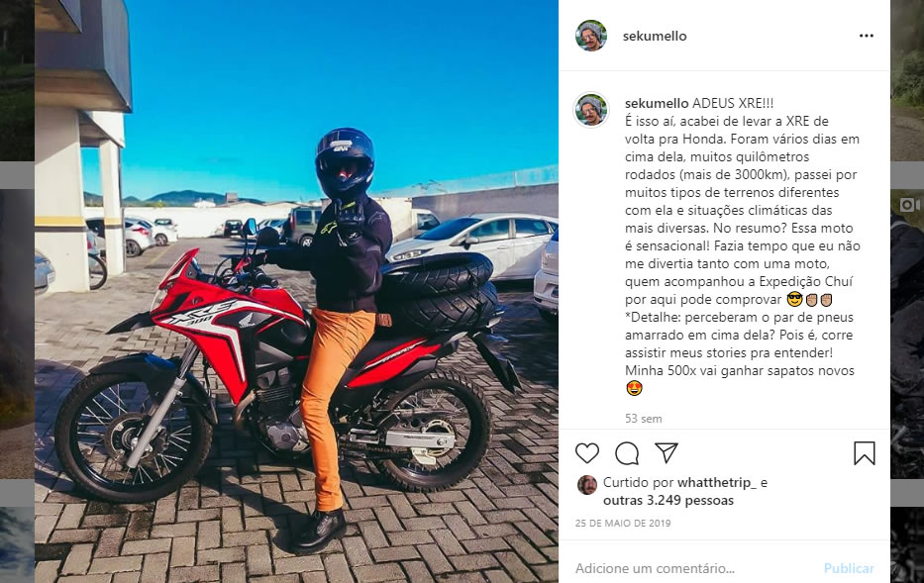Click the whatthetrip_ liker avatar
This screenshot has width=924, height=583.
[x=587, y=485]
